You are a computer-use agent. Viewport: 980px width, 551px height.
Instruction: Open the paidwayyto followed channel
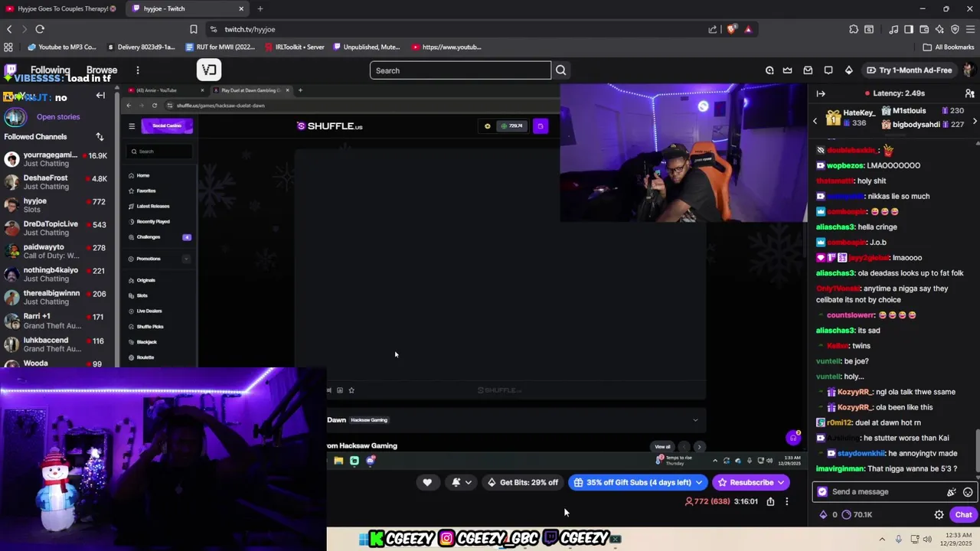pos(55,251)
